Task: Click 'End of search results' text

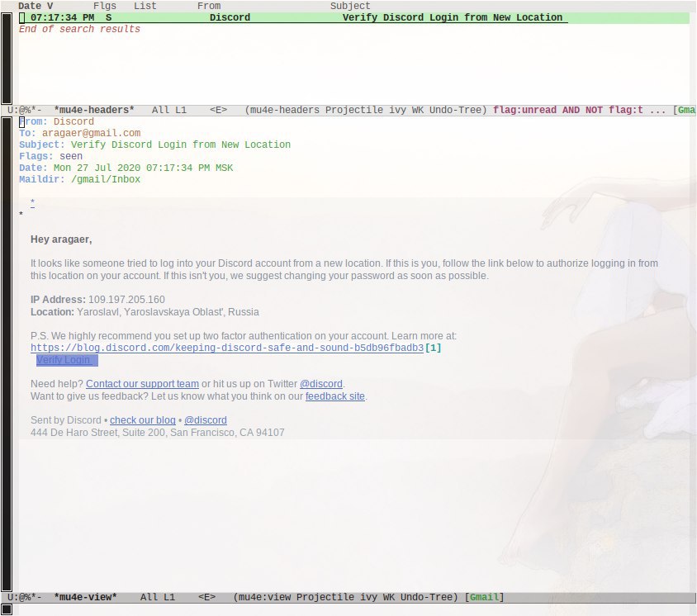Action: tap(79, 29)
